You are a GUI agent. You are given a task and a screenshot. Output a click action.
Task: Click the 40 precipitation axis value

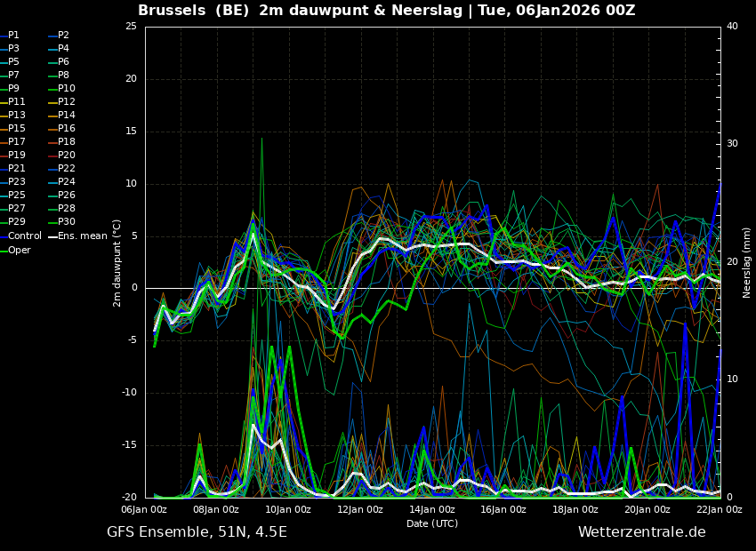click(732, 26)
